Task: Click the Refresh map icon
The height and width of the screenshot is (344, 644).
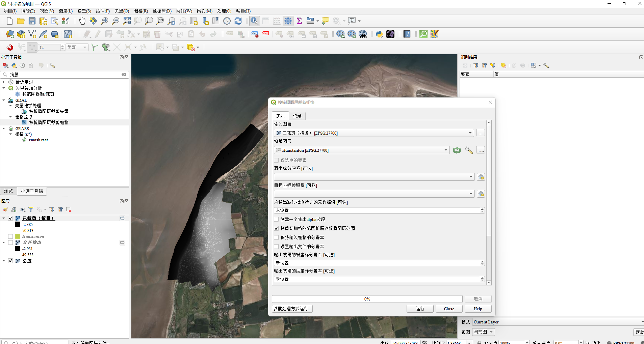Action: pos(238,21)
